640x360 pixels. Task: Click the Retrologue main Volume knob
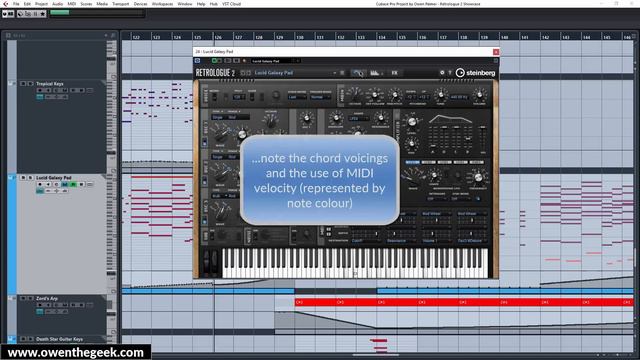click(480, 96)
